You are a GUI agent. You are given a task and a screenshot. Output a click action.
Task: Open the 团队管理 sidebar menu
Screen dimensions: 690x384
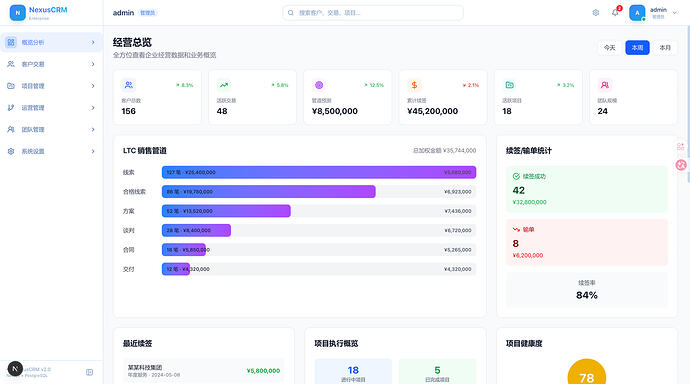pyautogui.click(x=51, y=129)
